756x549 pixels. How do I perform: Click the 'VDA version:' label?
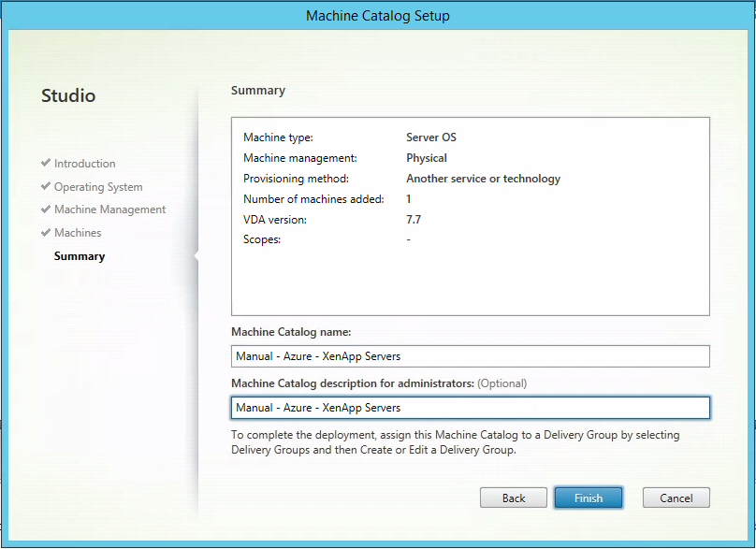point(275,220)
